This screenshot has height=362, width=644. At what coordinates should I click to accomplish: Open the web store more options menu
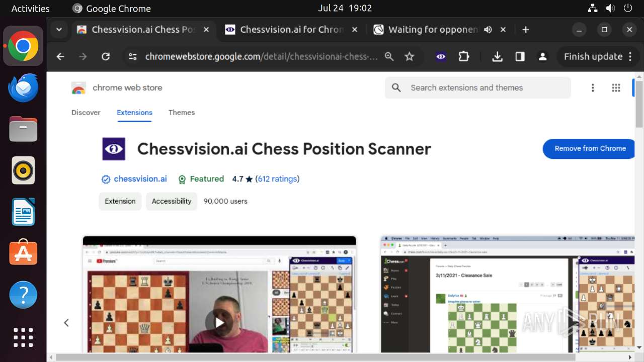593,88
